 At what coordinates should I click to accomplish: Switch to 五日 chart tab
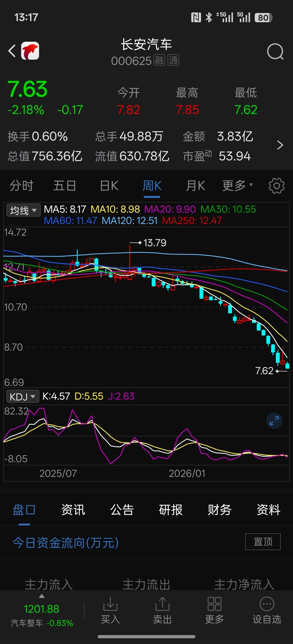(x=65, y=186)
